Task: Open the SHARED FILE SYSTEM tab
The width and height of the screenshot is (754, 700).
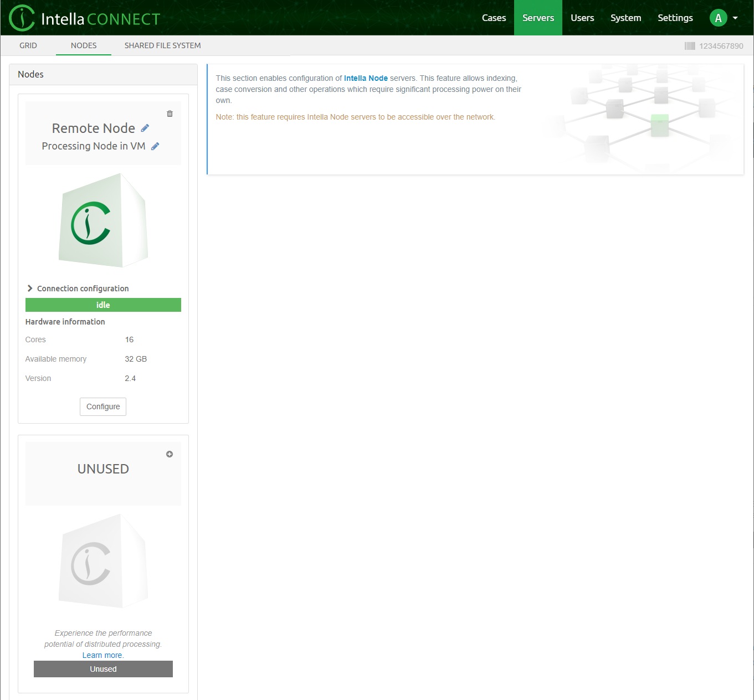Action: pyautogui.click(x=162, y=45)
